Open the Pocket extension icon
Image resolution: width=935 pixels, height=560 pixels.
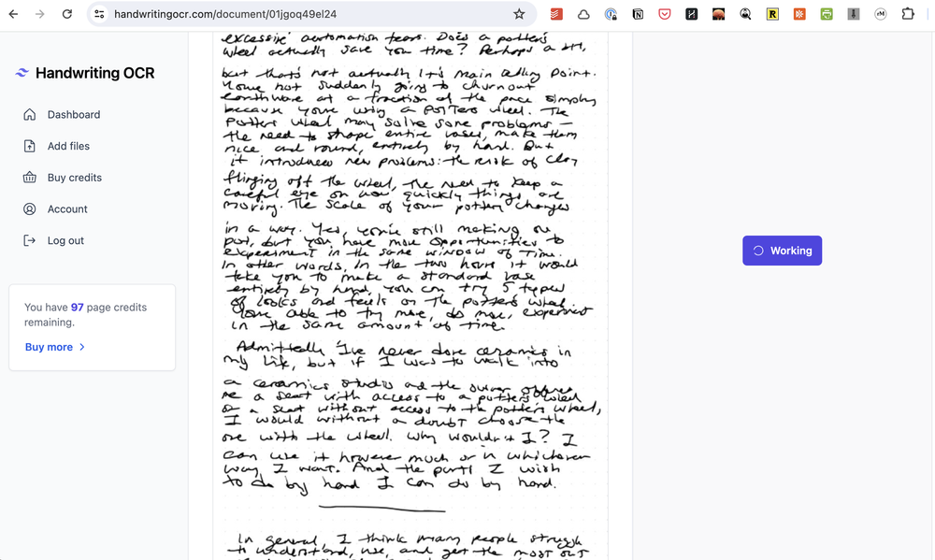click(x=665, y=15)
